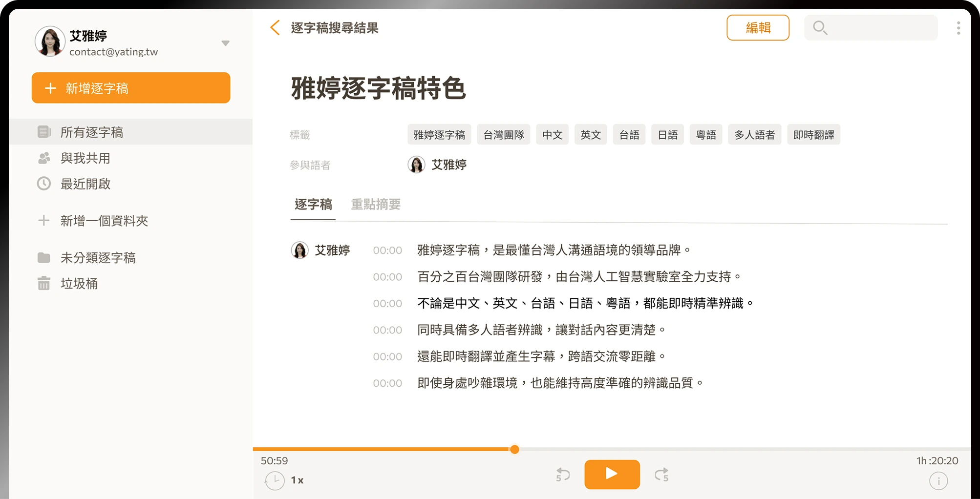Click the 編輯 button
Viewport: 980px width, 499px height.
[758, 28]
